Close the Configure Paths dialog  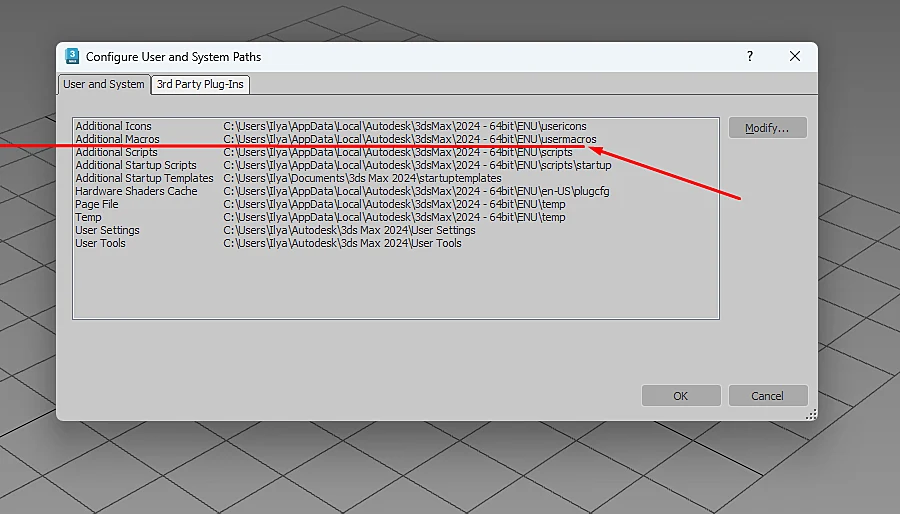[x=794, y=56]
